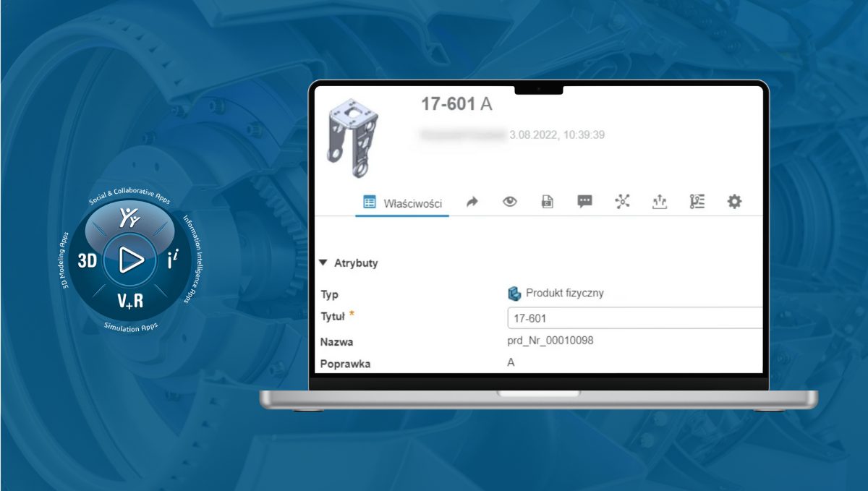Screen dimensions: 868x491
Task: Click the Typ attribute label
Action: coord(329,294)
